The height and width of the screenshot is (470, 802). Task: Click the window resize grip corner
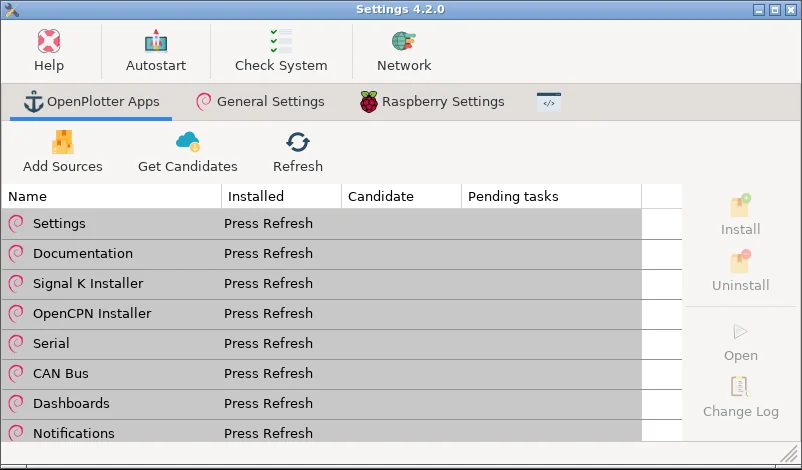(790, 453)
